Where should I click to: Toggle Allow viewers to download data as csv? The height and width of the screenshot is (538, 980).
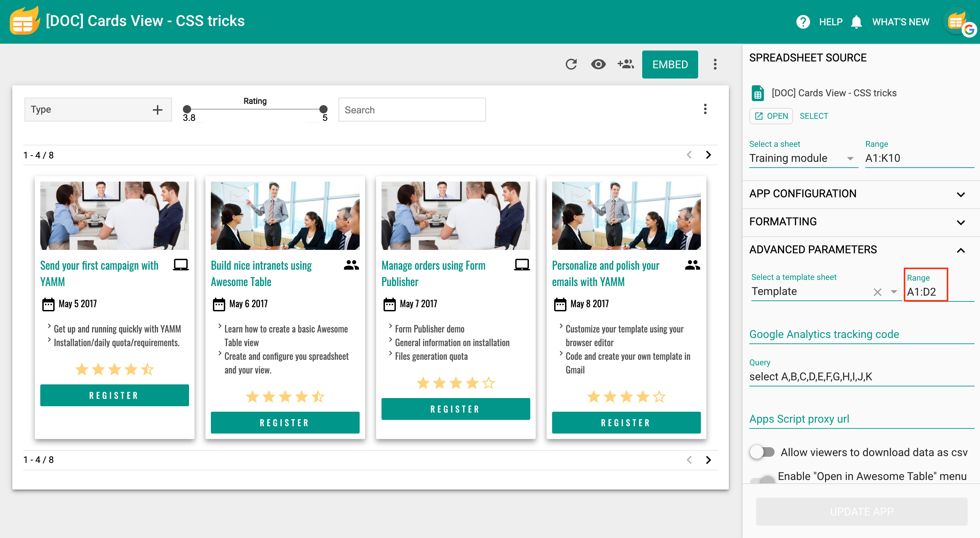pyautogui.click(x=762, y=452)
